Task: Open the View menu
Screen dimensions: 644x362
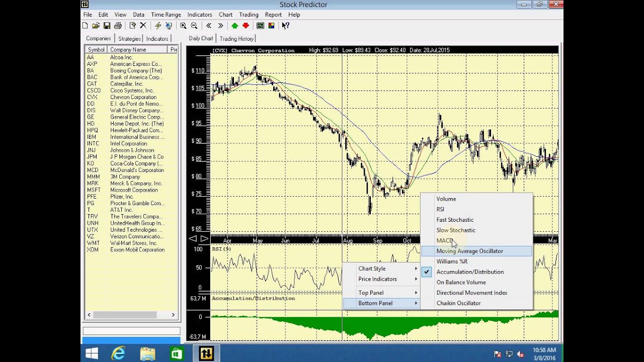Action: click(120, 15)
